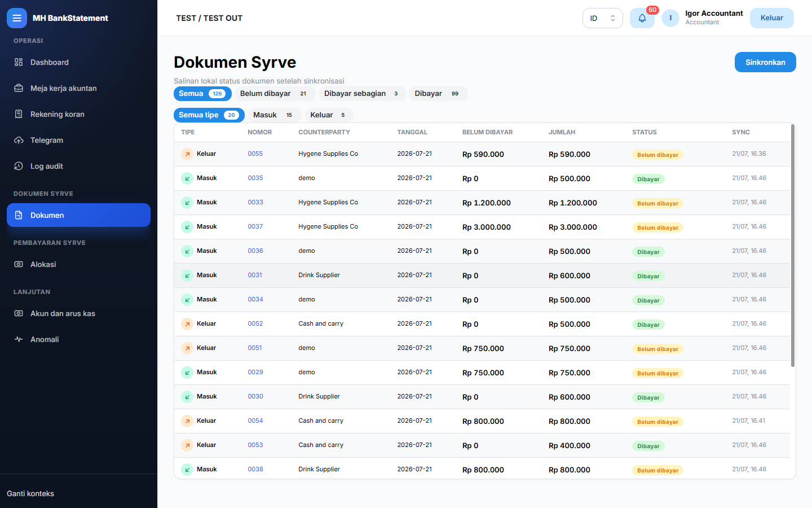Click the table's vertical scrollbar

(x=793, y=246)
